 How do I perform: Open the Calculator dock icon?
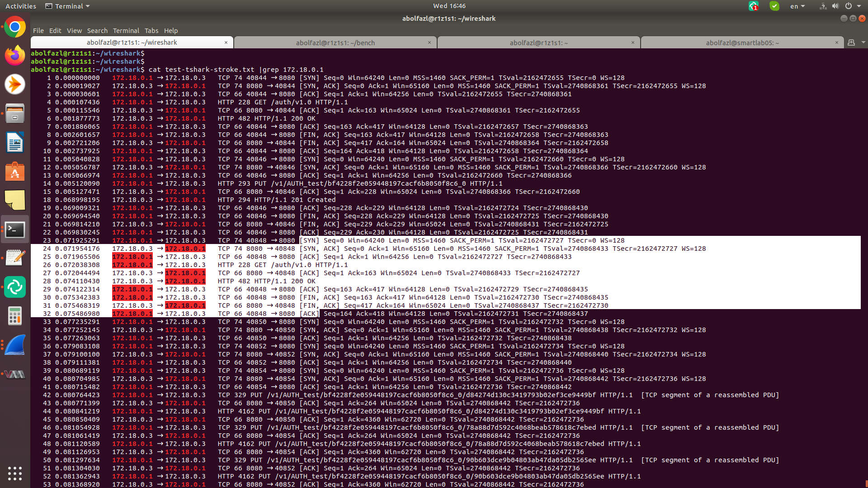click(15, 316)
